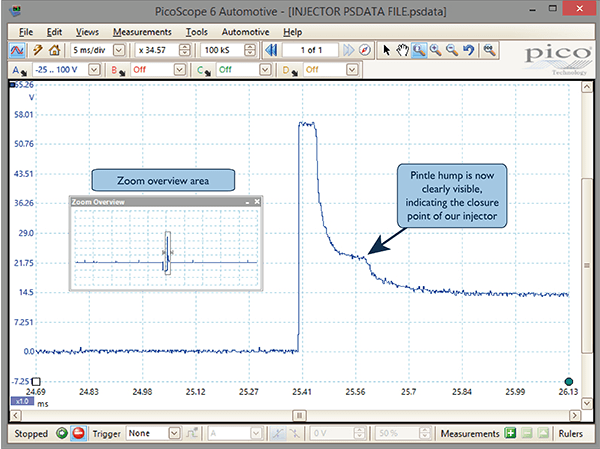Expand the Trigger mode None dropdown

tap(174, 433)
